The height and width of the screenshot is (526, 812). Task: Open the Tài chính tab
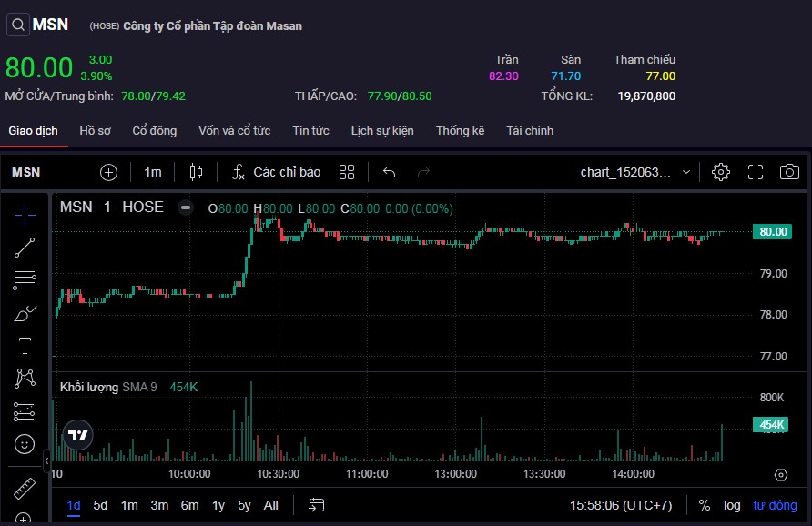pyautogui.click(x=530, y=130)
